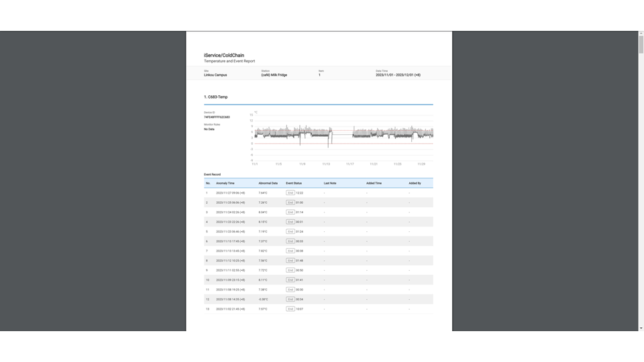The image size is (644, 362).
Task: Click the Event Status column header
Action: [294, 183]
